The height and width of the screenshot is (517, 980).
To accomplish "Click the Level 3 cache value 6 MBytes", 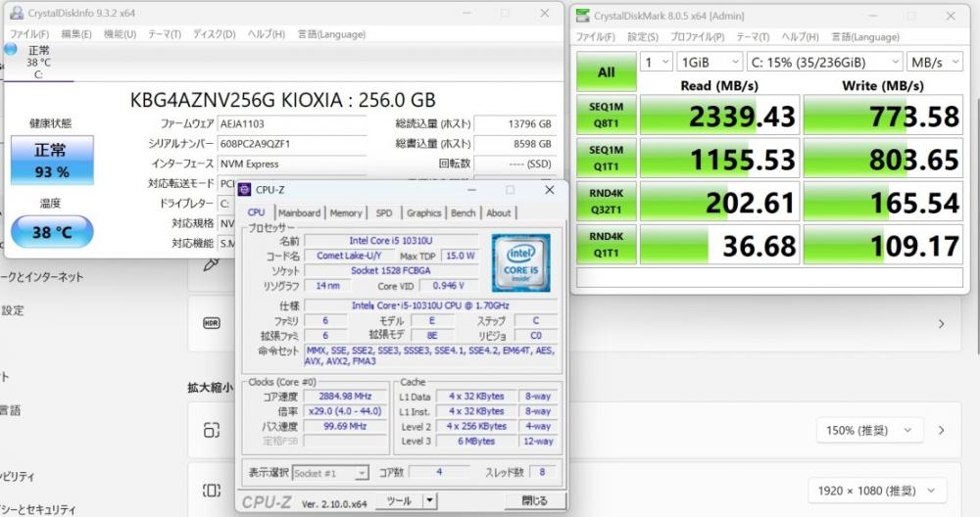I will [x=476, y=441].
